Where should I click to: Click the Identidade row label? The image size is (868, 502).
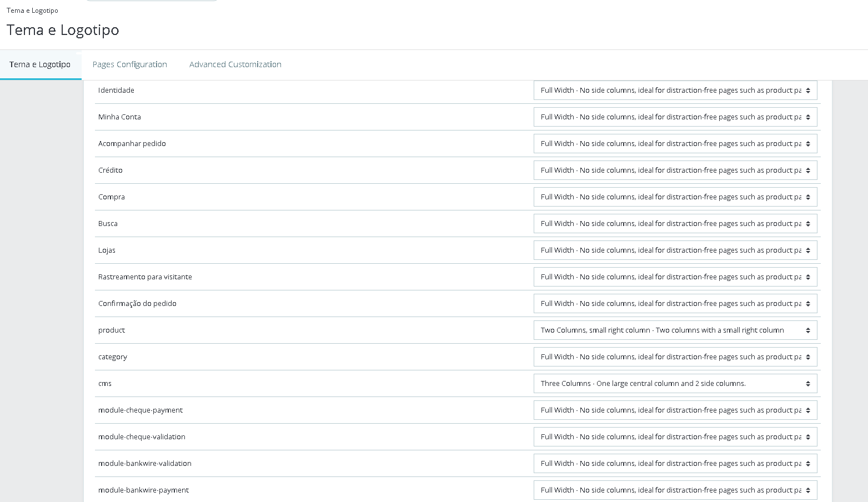pos(116,91)
